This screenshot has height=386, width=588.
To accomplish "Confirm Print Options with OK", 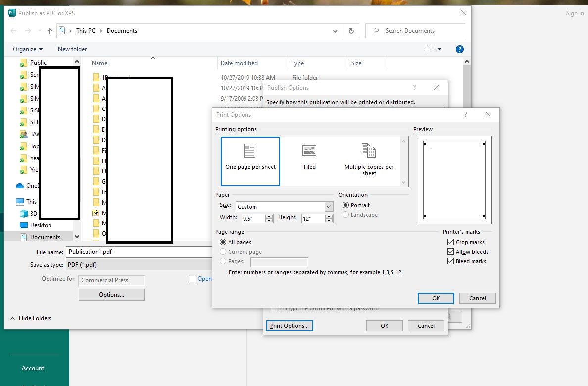I will pos(436,298).
